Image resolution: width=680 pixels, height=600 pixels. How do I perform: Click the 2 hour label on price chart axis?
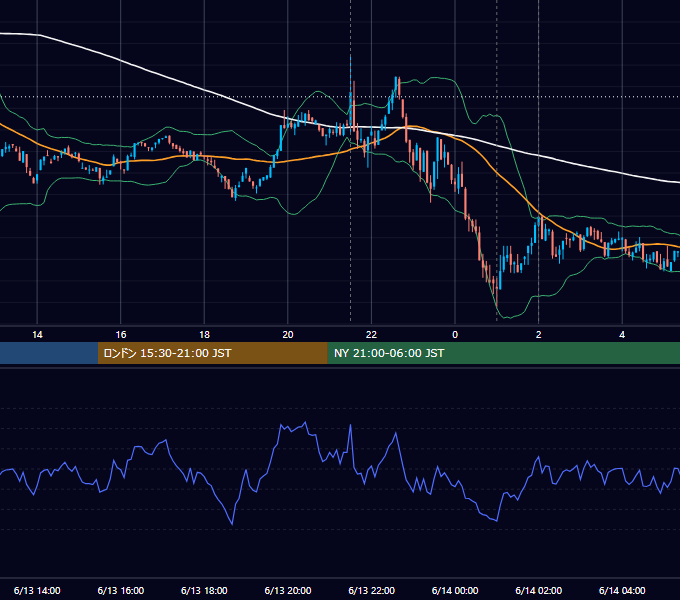539,335
